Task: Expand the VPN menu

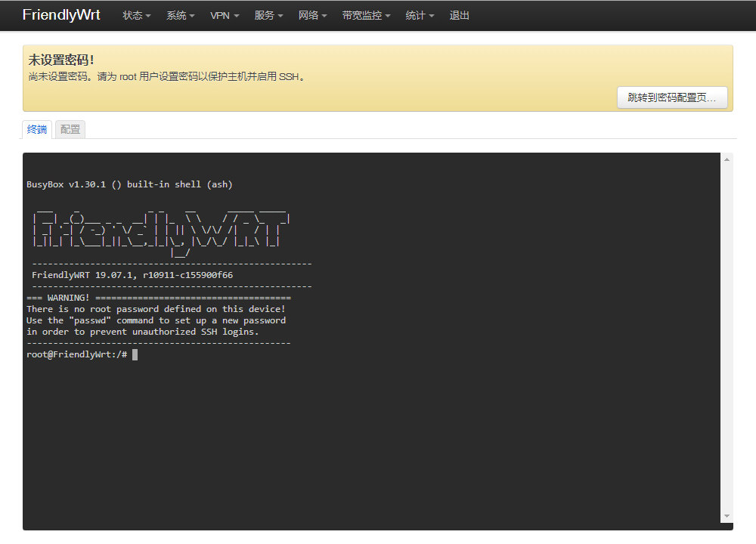Action: click(x=225, y=15)
